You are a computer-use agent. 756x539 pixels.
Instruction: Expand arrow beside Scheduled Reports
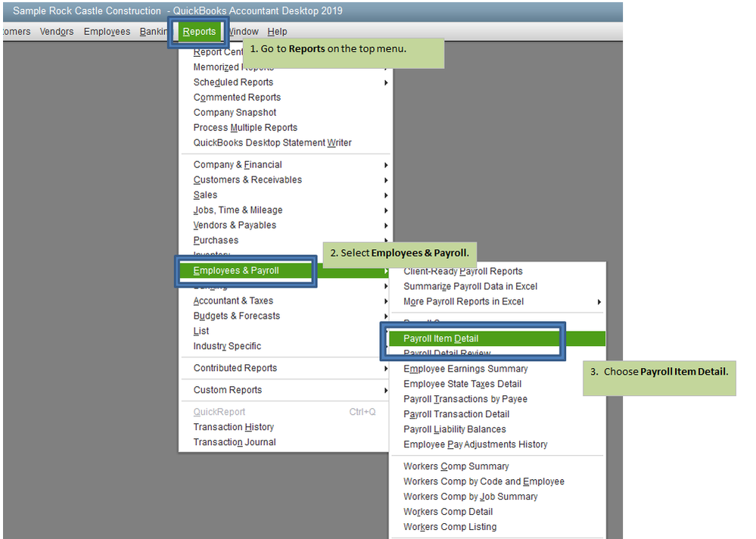[x=386, y=83]
